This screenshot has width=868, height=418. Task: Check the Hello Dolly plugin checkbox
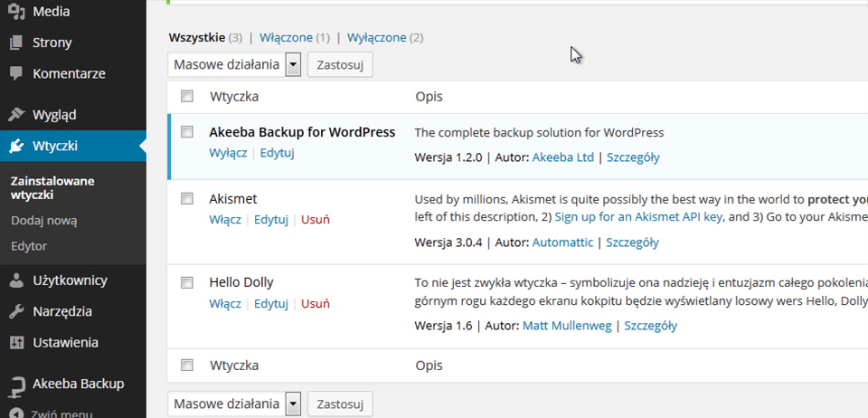[187, 282]
